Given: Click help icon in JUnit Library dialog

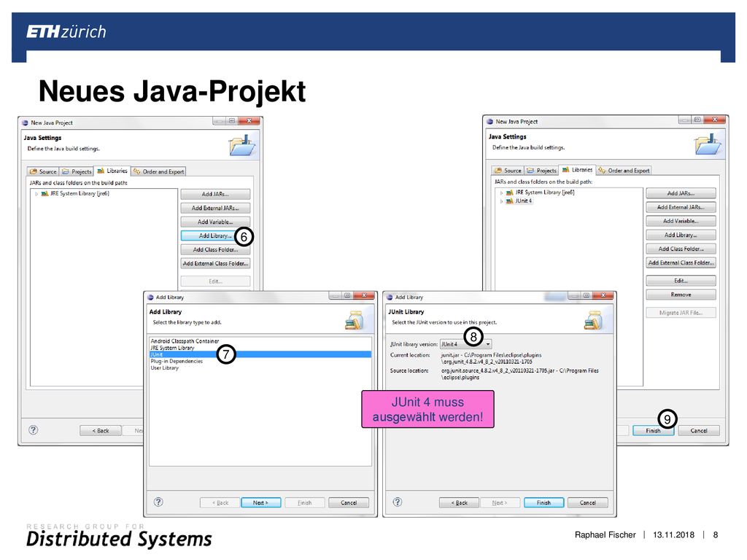Looking at the screenshot, I should [x=398, y=502].
